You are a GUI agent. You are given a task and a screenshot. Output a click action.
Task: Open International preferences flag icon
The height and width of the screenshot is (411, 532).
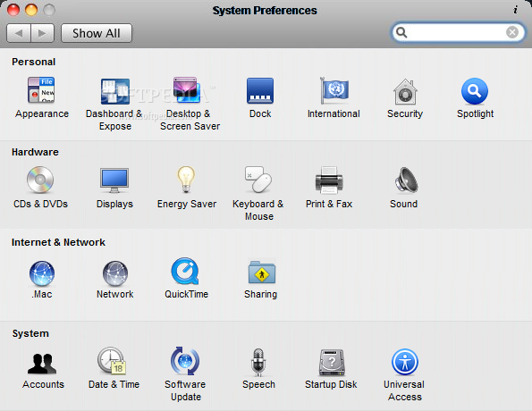334,90
